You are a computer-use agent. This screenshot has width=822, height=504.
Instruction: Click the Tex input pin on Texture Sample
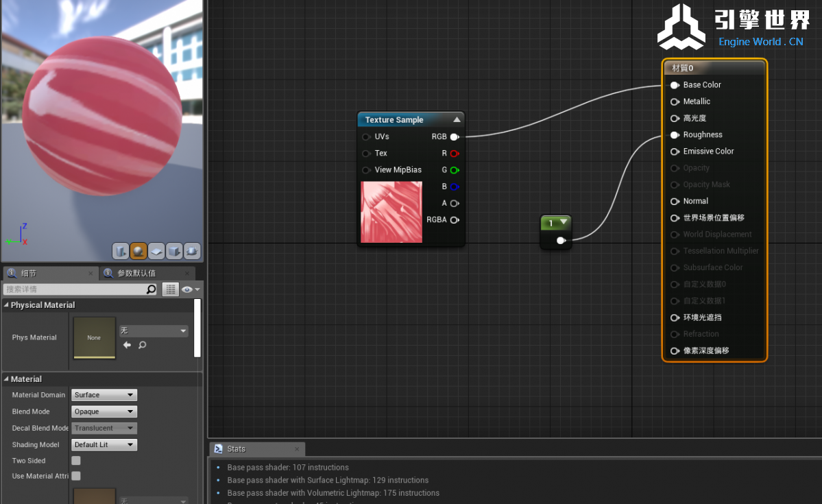(367, 154)
